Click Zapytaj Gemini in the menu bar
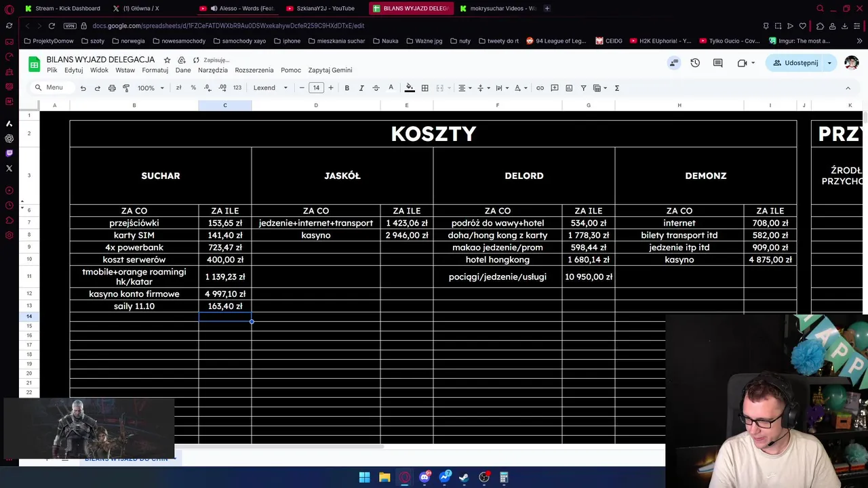The height and width of the screenshot is (488, 868). [x=330, y=70]
